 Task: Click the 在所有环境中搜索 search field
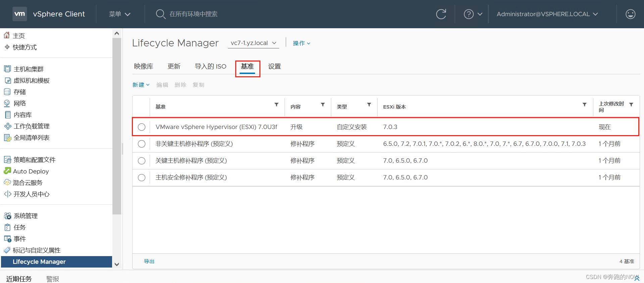click(x=193, y=14)
